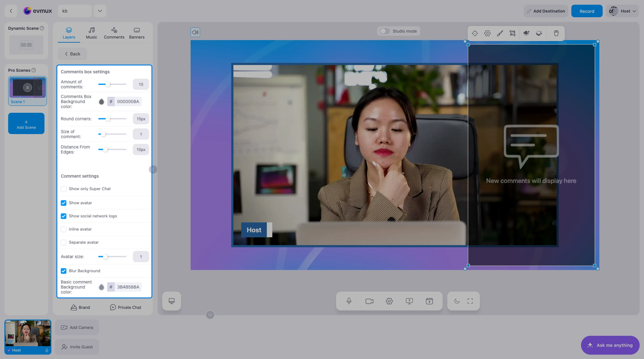
Task: Select Scene 1 thumbnail
Action: click(x=28, y=91)
